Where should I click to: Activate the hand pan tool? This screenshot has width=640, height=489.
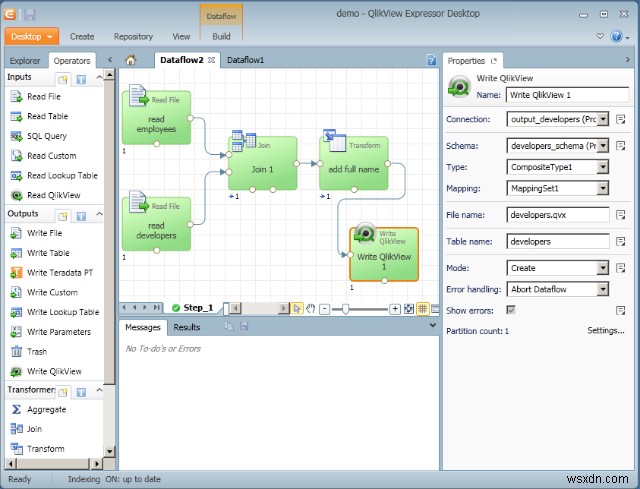(311, 309)
